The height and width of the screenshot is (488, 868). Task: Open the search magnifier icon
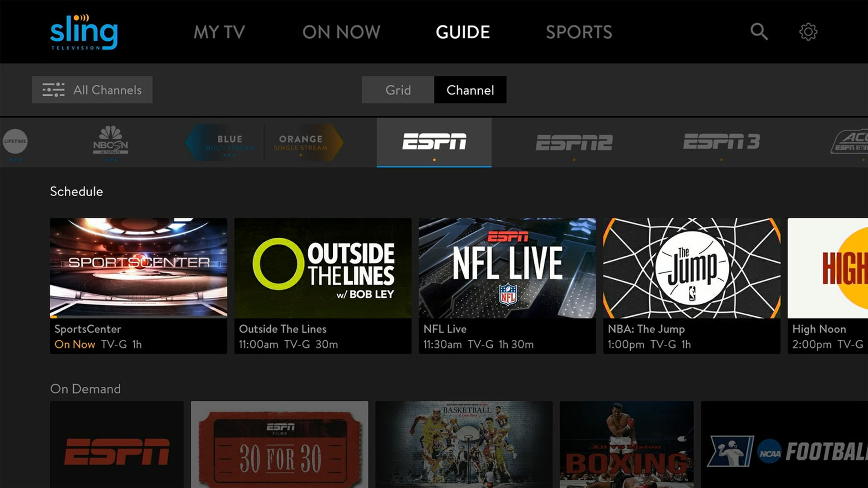click(759, 32)
